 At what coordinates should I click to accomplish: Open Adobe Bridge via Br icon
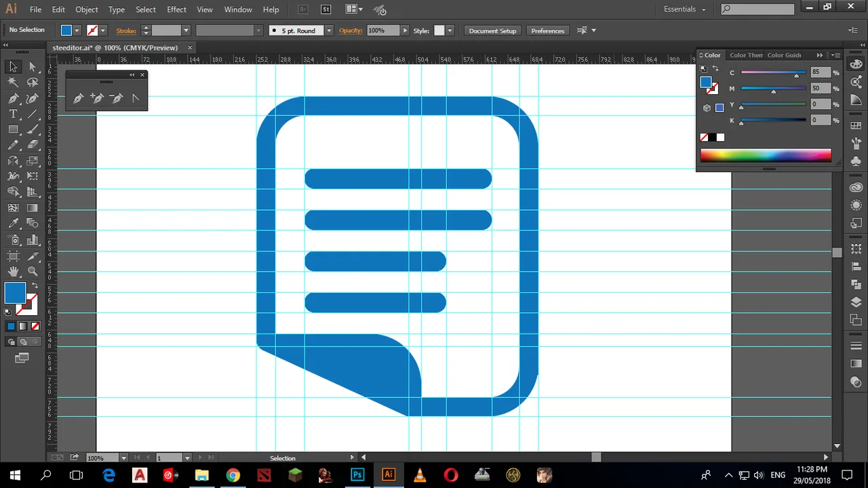coord(303,9)
